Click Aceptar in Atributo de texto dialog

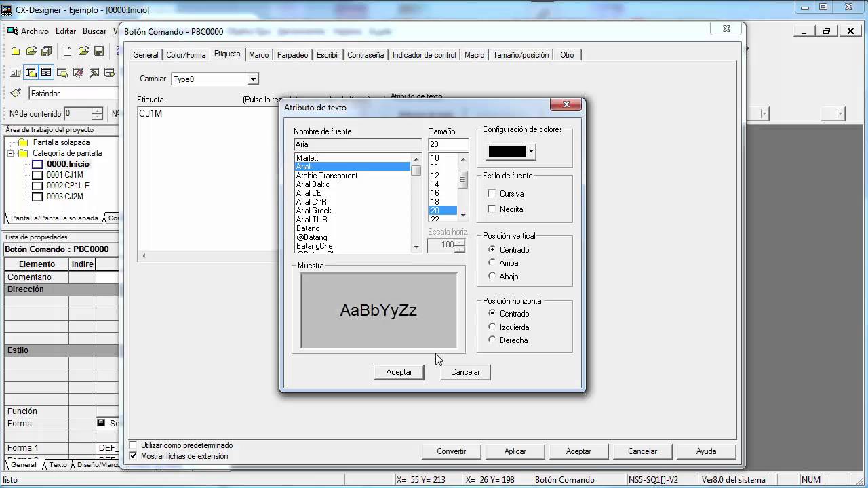(x=399, y=372)
